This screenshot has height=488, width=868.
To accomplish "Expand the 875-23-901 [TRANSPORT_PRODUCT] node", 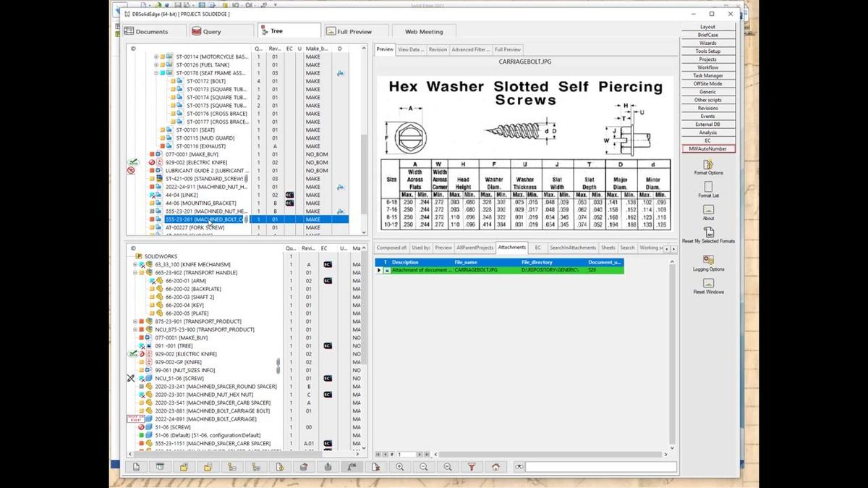I will pyautogui.click(x=135, y=321).
